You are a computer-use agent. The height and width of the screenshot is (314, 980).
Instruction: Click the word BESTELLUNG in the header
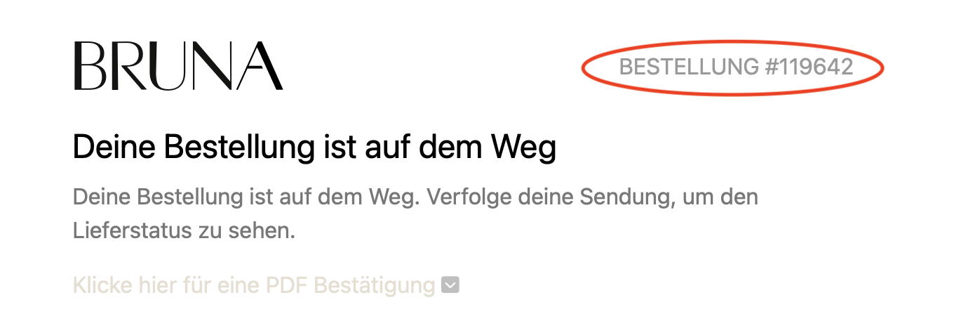point(690,67)
